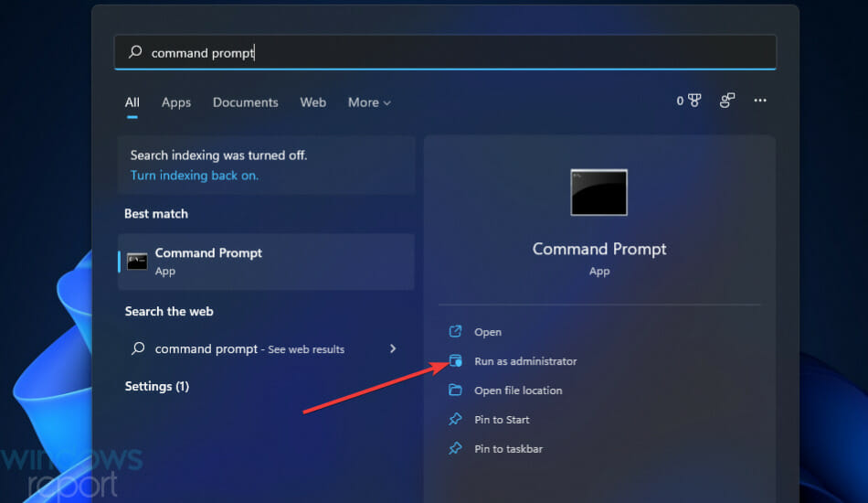Click the folder icon for file location
Viewport: 868px width, 503px height.
(x=455, y=390)
